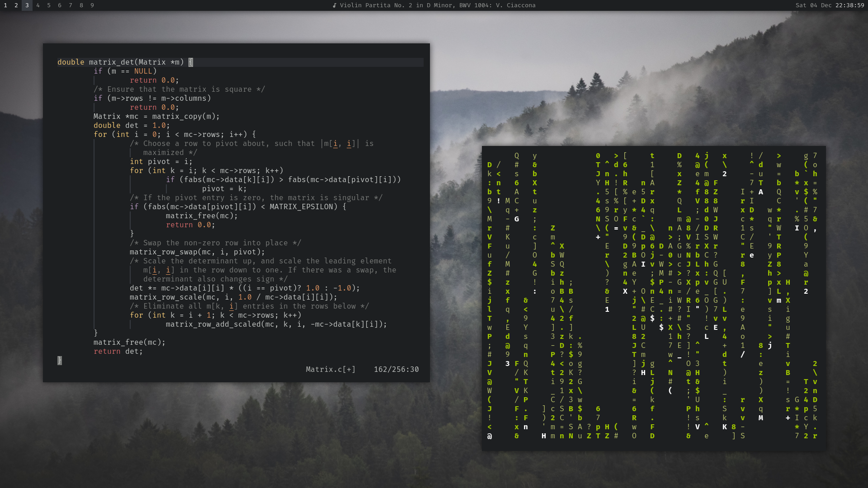Click the 'Swap the non-zero row into place' comment
Screen dimensions: 868x488
click(x=216, y=243)
